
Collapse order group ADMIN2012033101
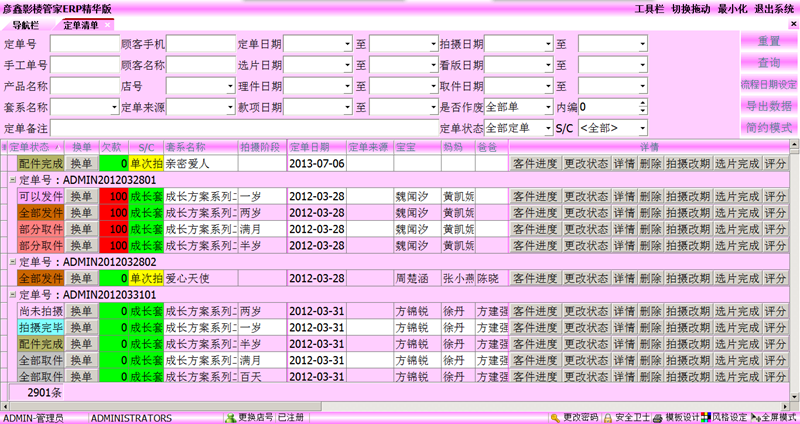coord(10,296)
